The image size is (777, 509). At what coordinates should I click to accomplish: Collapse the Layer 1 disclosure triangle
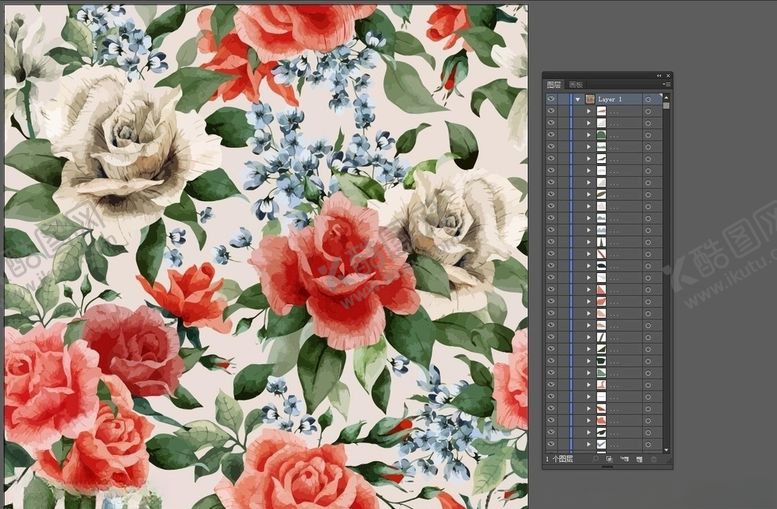[x=578, y=100]
